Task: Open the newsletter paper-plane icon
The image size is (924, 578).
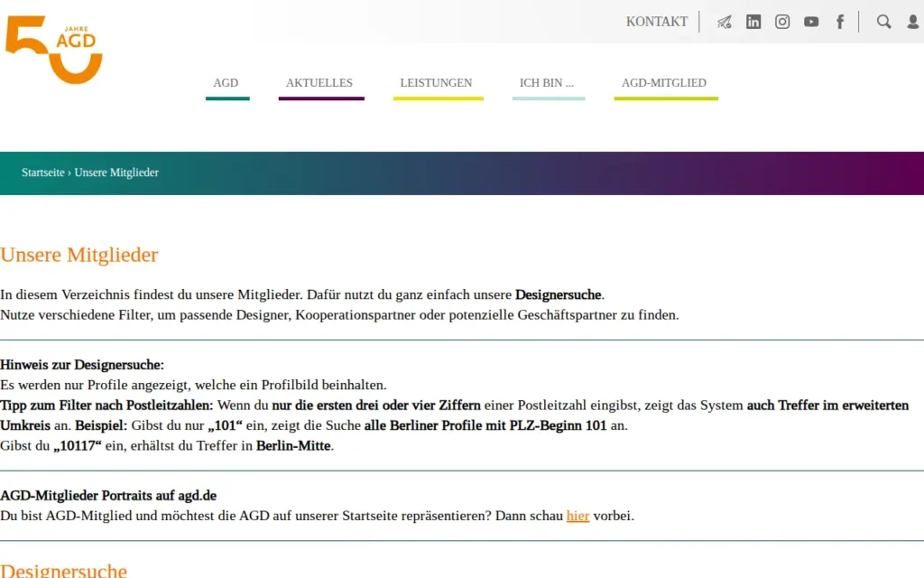Action: (725, 22)
